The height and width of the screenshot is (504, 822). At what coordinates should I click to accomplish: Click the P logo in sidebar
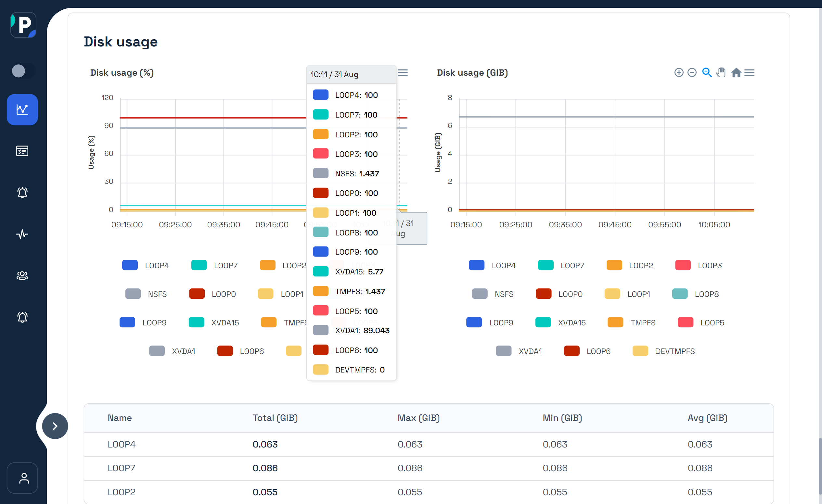[x=23, y=25]
